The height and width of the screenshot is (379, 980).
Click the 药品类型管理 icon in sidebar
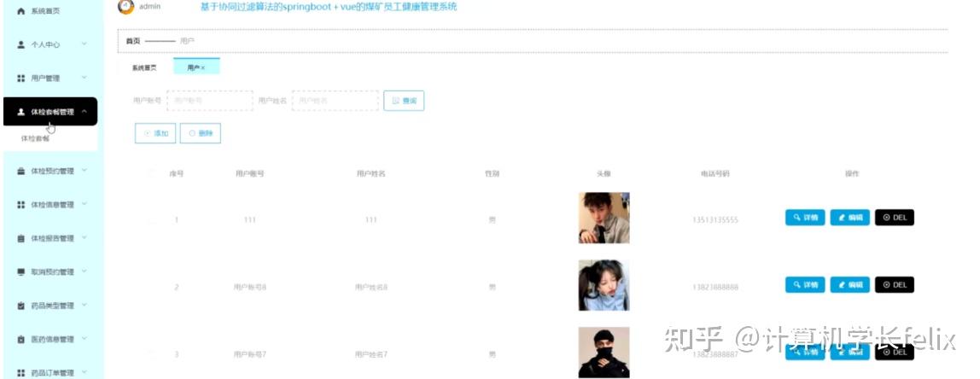click(x=20, y=306)
